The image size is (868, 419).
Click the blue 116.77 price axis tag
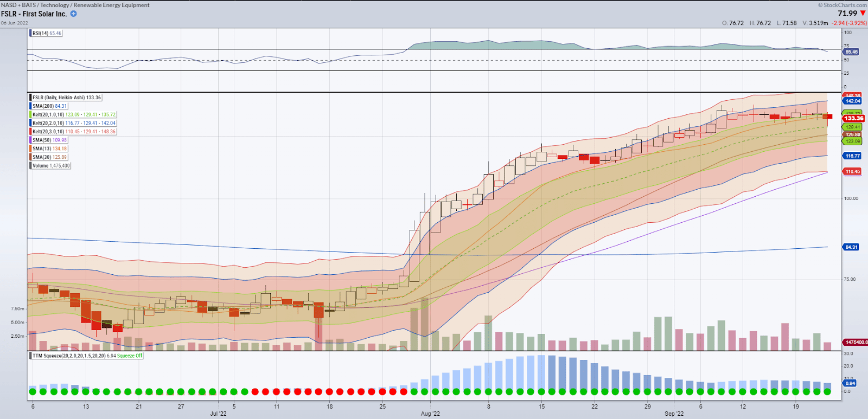point(852,156)
